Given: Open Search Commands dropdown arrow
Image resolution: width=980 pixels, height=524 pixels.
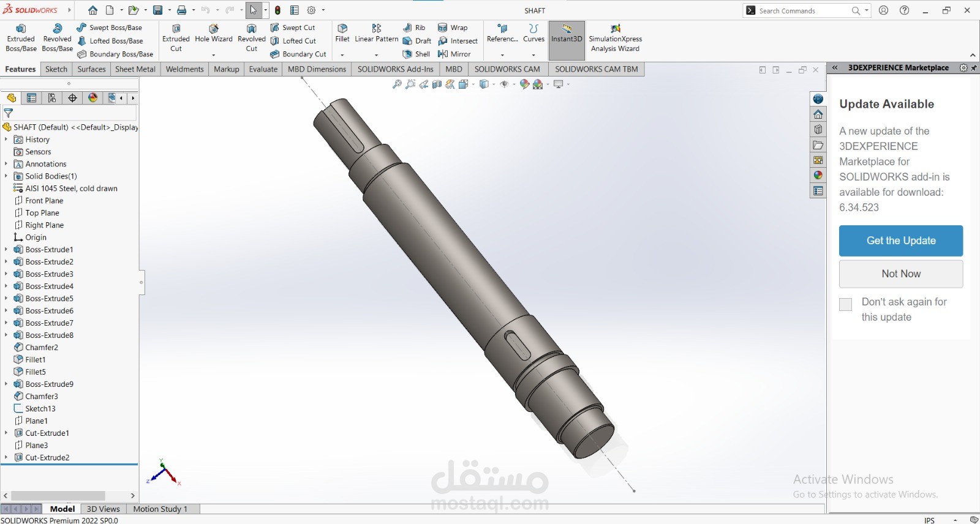Looking at the screenshot, I should (x=867, y=10).
